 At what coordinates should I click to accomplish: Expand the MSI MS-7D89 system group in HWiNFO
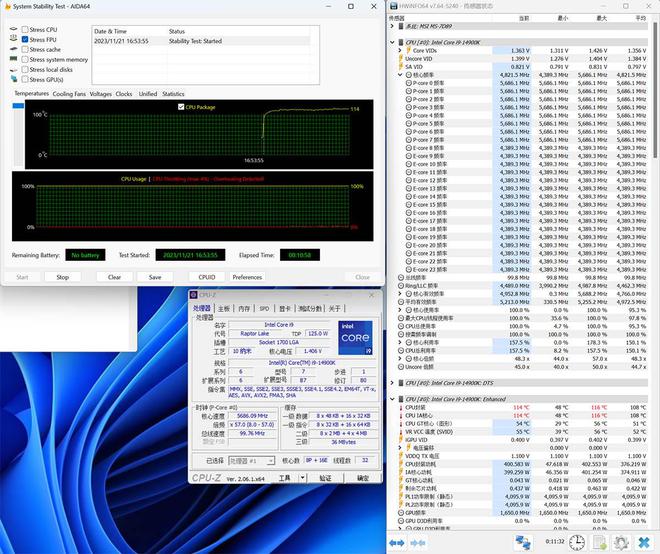click(x=392, y=26)
